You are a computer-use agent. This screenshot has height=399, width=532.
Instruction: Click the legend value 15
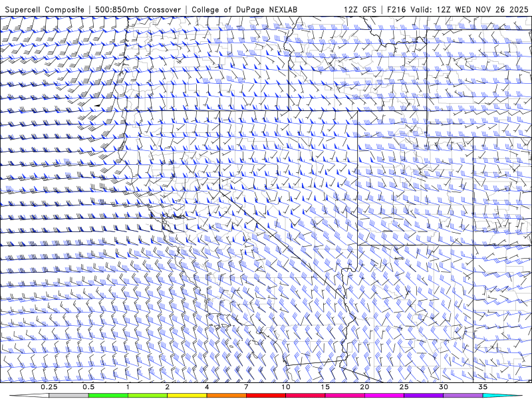(325, 387)
